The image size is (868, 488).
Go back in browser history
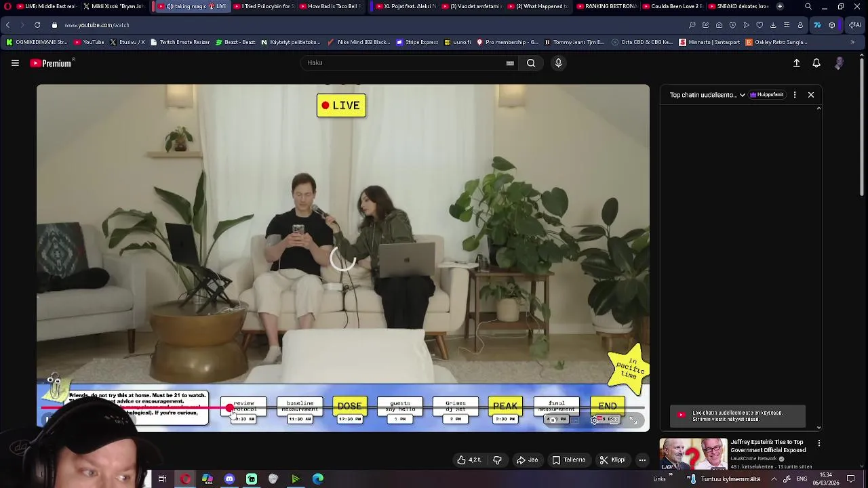tap(7, 25)
